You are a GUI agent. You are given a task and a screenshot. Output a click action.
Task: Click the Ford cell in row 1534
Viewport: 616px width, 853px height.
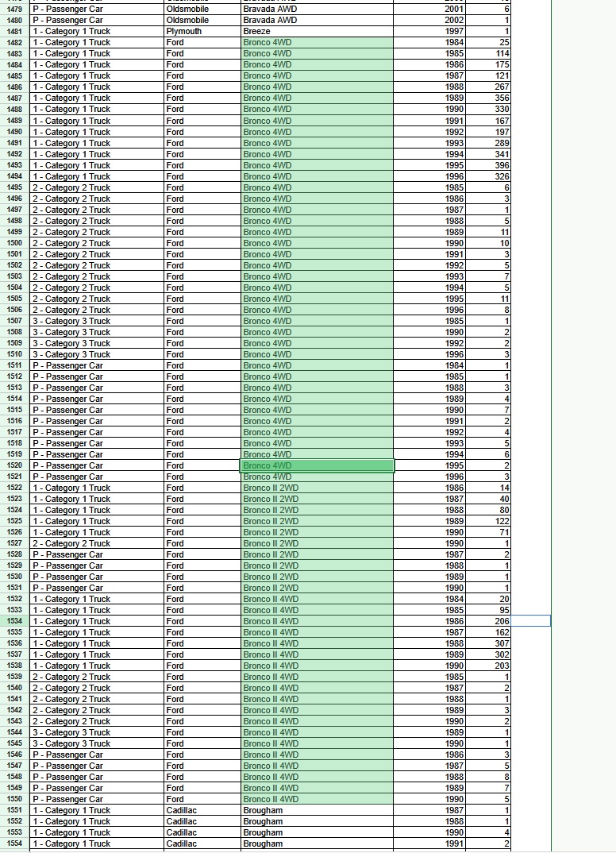point(202,621)
